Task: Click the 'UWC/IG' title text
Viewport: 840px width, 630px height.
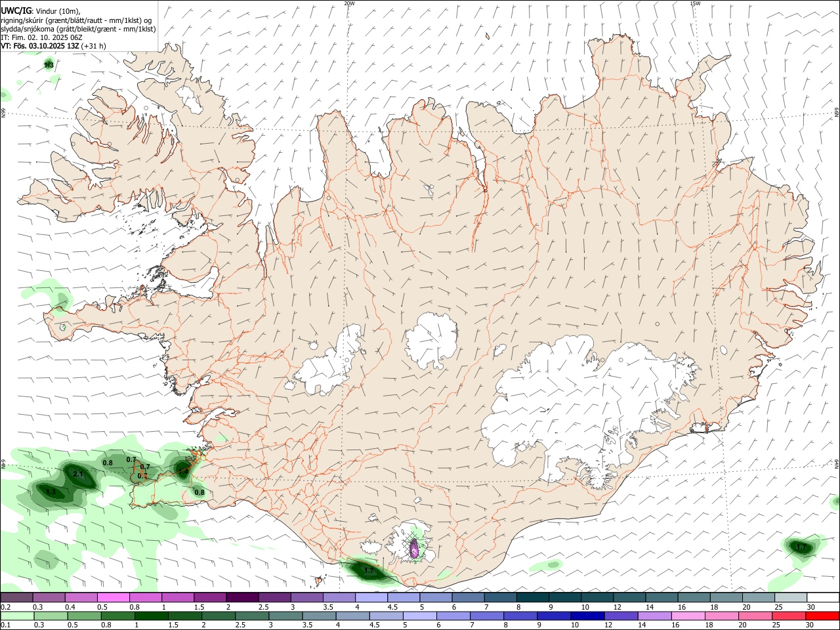Action: point(16,10)
